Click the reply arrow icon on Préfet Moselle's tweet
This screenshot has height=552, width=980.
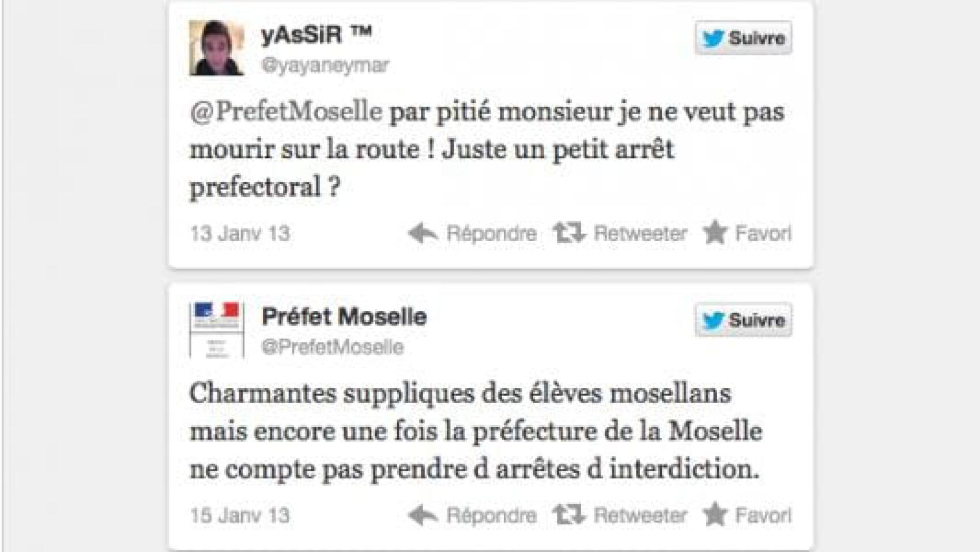coord(423,515)
